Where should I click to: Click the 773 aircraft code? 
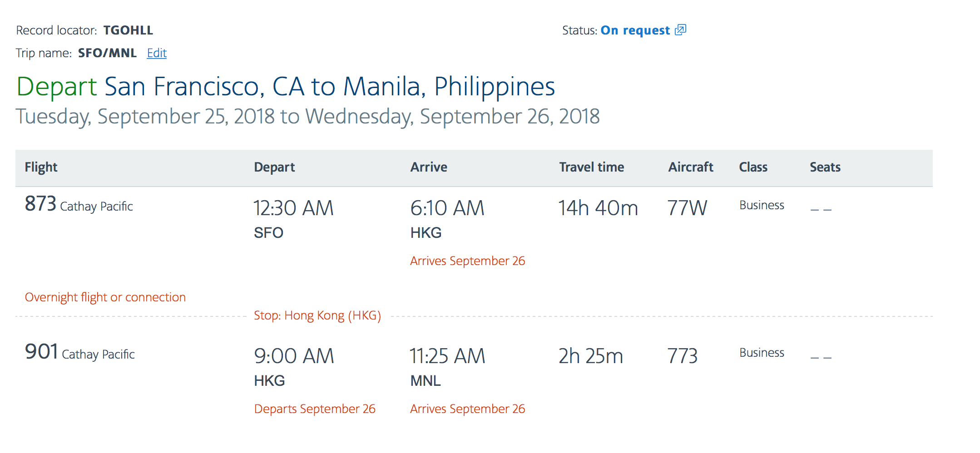point(682,356)
